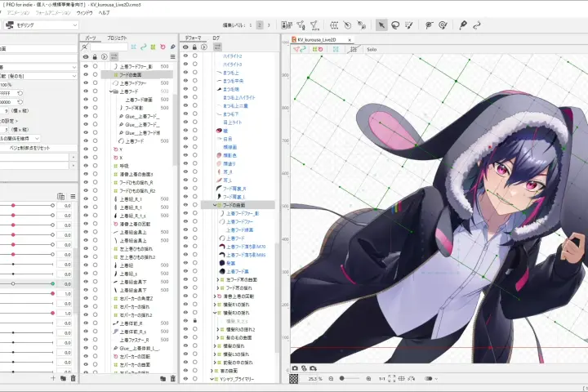Image resolution: width=588 pixels, height=392 pixels.
Task: Toggle all-visibility eye in Deformer panel header
Action: [x=185, y=47]
